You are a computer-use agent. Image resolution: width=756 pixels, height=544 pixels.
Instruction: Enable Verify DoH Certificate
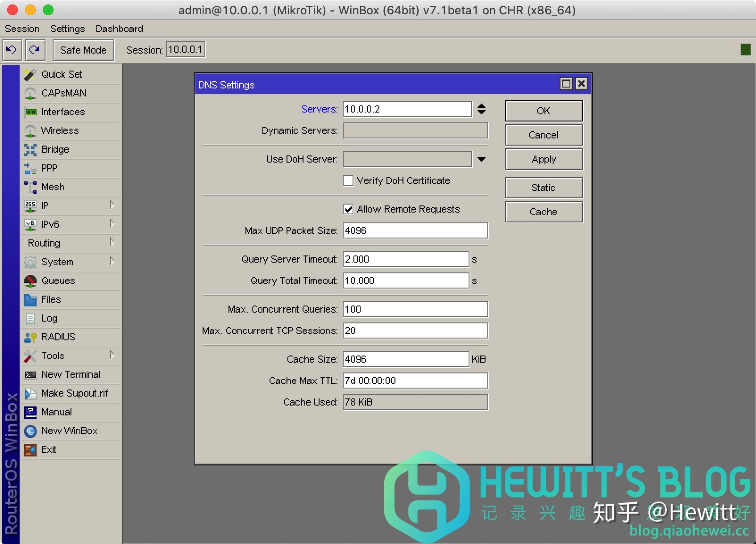point(348,180)
